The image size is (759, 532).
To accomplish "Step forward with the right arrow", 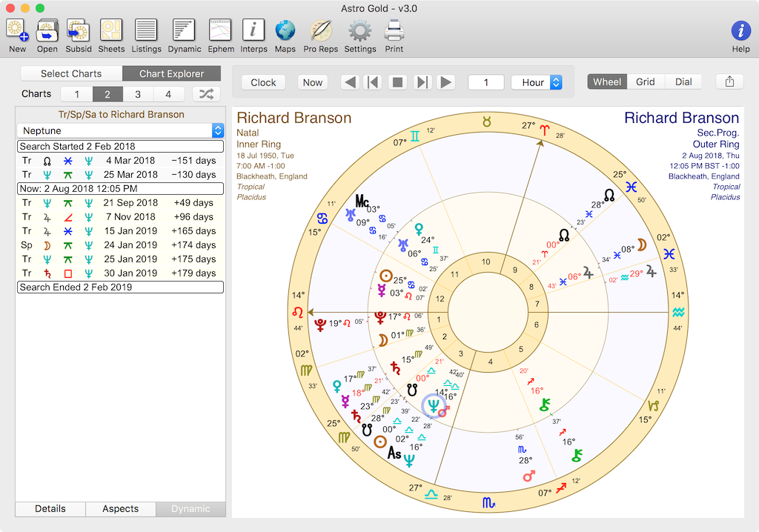I will tap(445, 82).
